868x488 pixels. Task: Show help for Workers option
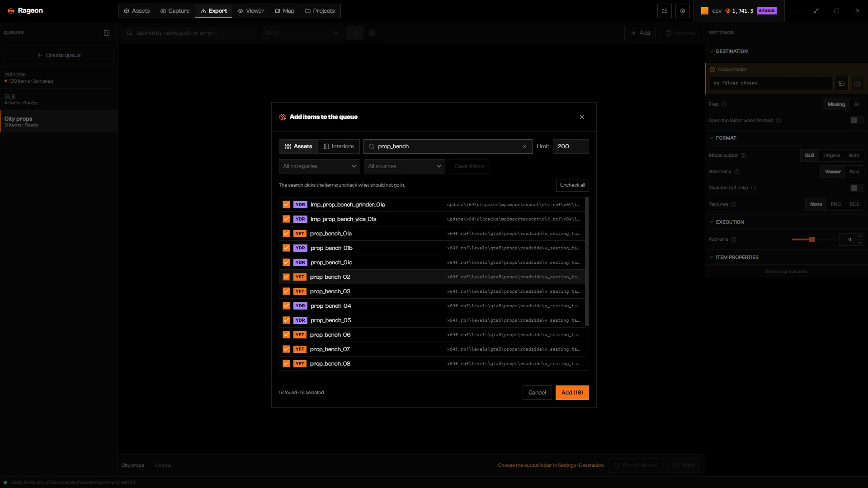click(x=734, y=239)
